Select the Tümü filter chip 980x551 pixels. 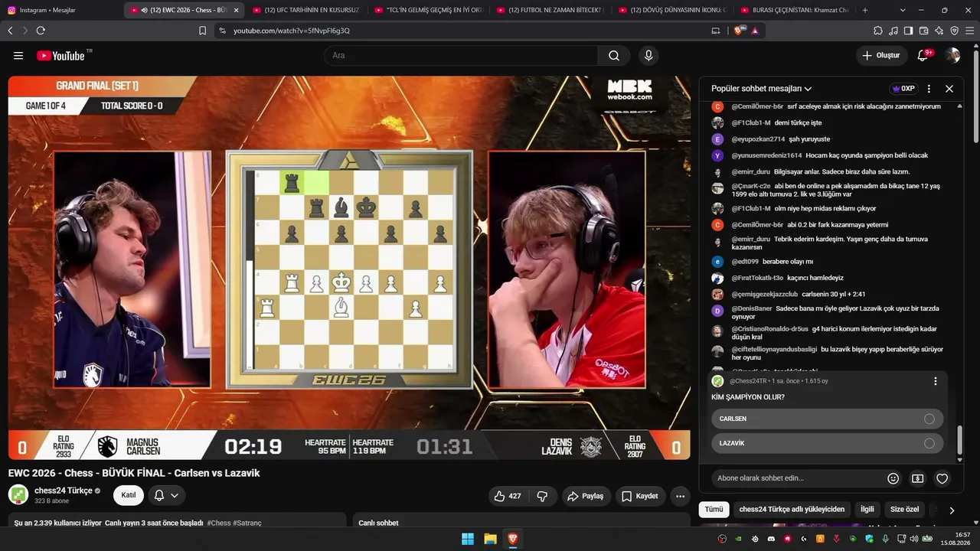pyautogui.click(x=714, y=510)
